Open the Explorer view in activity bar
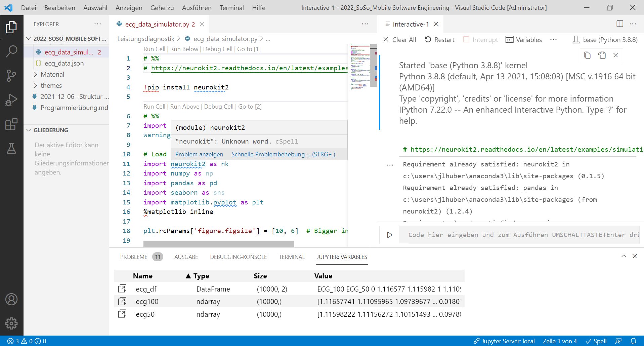This screenshot has width=644, height=346. (x=11, y=27)
